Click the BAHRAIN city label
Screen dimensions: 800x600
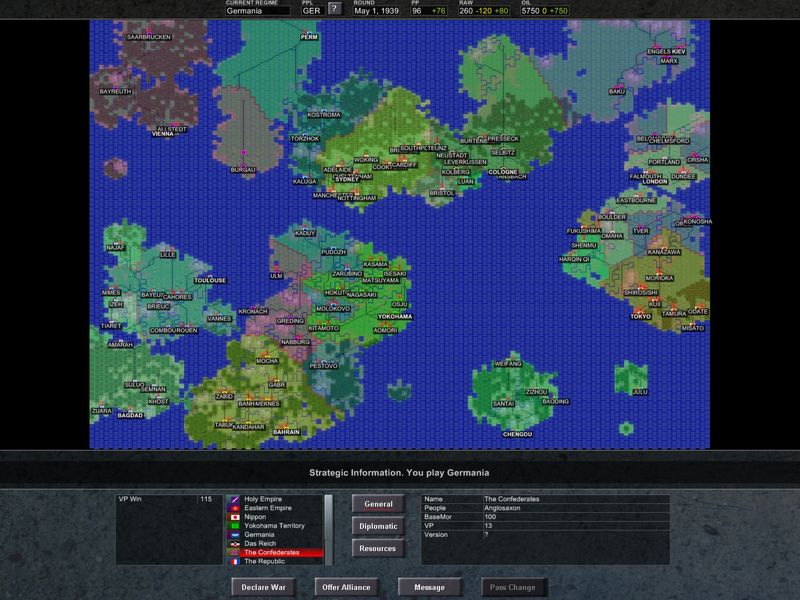tap(286, 432)
